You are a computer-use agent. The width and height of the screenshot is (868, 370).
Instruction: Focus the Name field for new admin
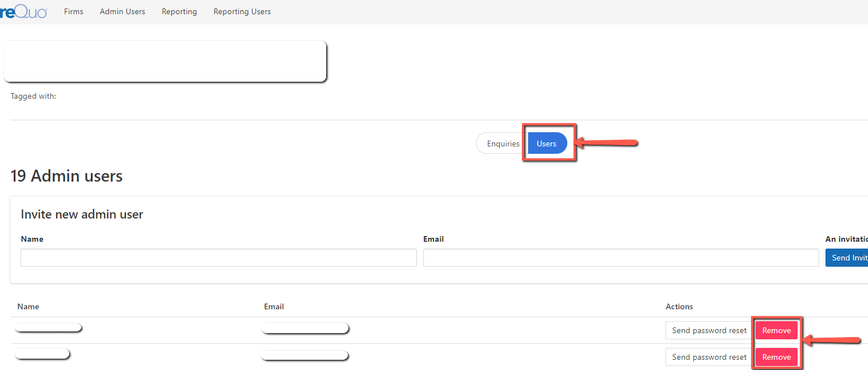click(x=218, y=258)
